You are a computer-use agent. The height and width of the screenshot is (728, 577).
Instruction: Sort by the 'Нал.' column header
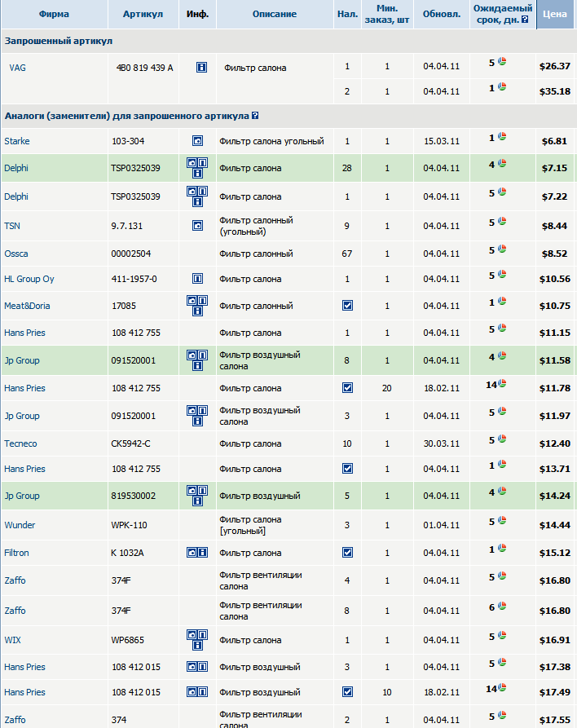[x=347, y=14]
